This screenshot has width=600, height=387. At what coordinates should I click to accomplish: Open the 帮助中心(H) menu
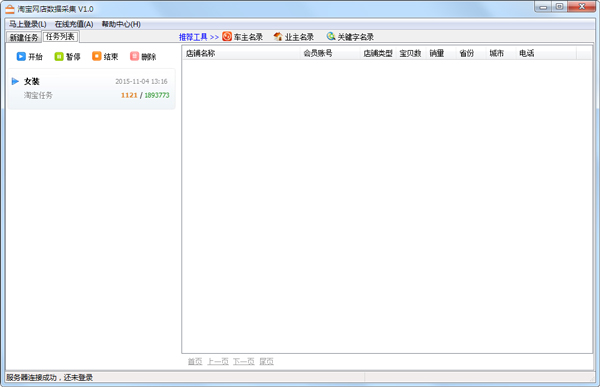pyautogui.click(x=121, y=24)
